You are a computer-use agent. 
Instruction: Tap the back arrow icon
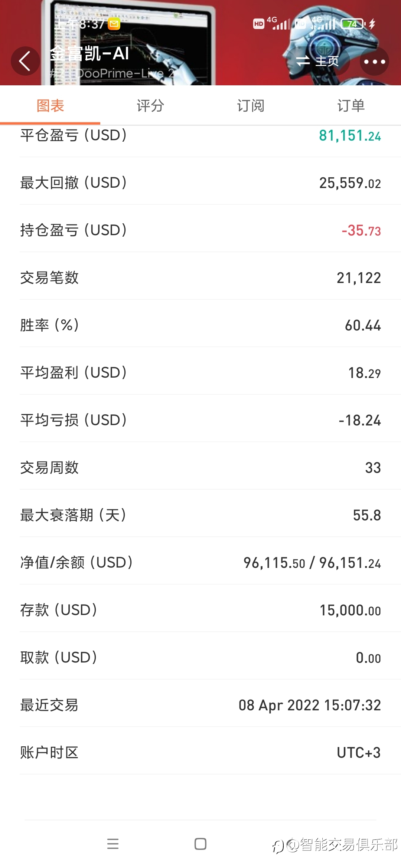(x=25, y=61)
